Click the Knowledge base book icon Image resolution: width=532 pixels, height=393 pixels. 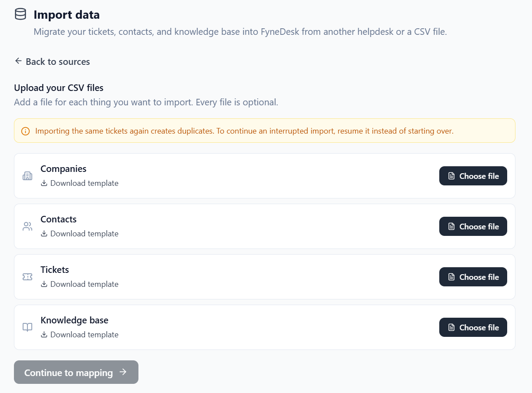pos(27,327)
